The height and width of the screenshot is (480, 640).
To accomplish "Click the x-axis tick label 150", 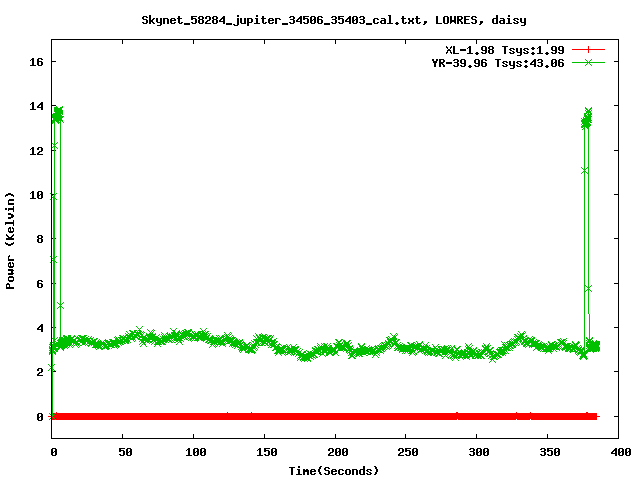I will coord(267,452).
